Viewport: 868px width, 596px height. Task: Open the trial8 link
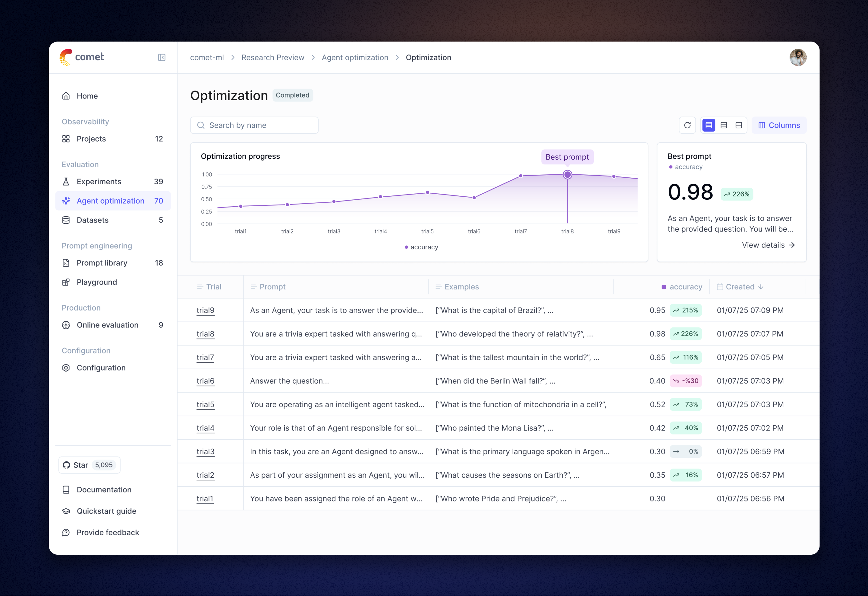coord(205,334)
